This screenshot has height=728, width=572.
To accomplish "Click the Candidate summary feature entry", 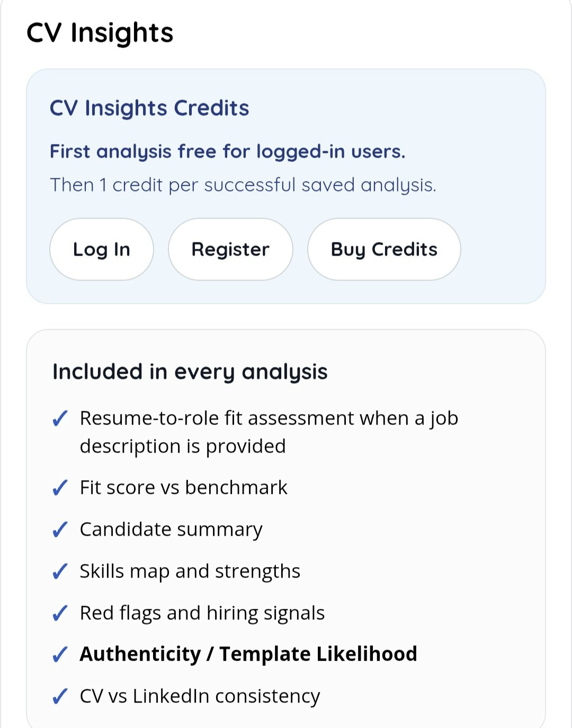I will [x=171, y=529].
